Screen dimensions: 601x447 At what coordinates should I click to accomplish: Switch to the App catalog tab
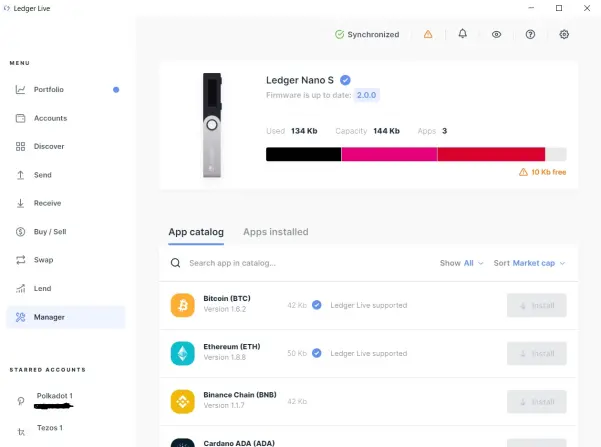(x=196, y=232)
